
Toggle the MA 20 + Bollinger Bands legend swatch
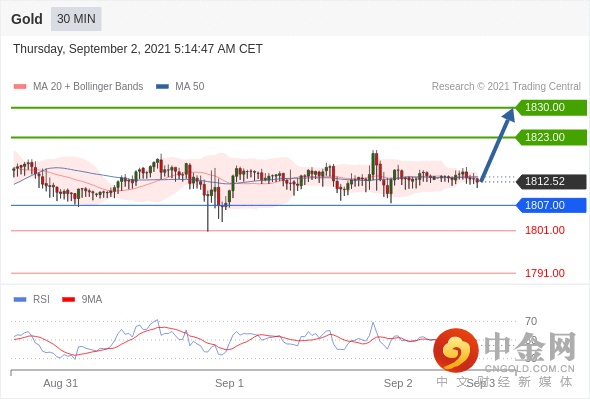coord(20,87)
